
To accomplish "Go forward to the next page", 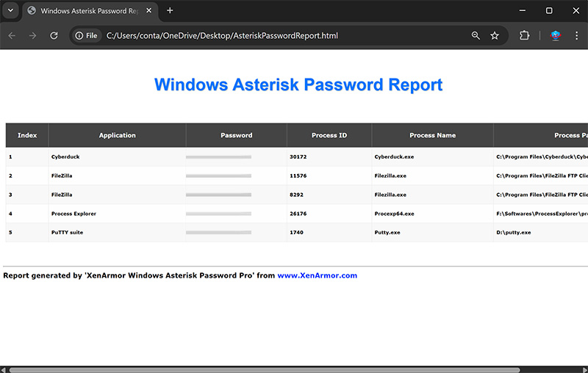I will click(x=32, y=35).
